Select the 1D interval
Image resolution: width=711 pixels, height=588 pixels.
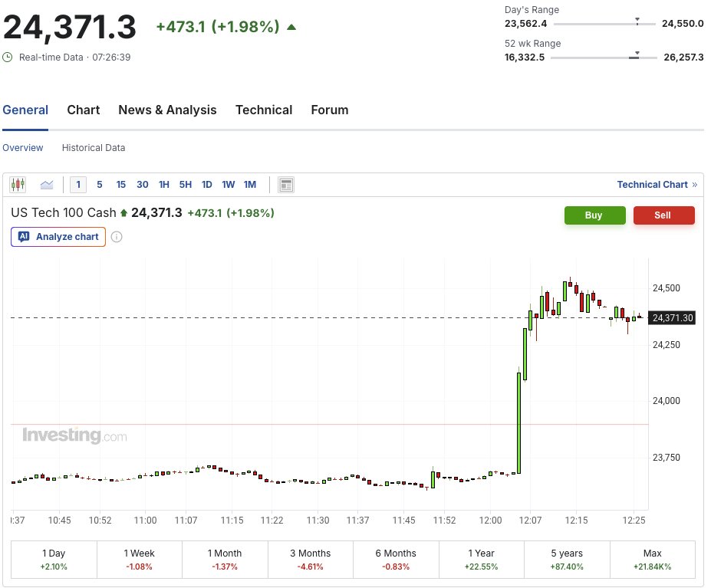[x=207, y=185]
